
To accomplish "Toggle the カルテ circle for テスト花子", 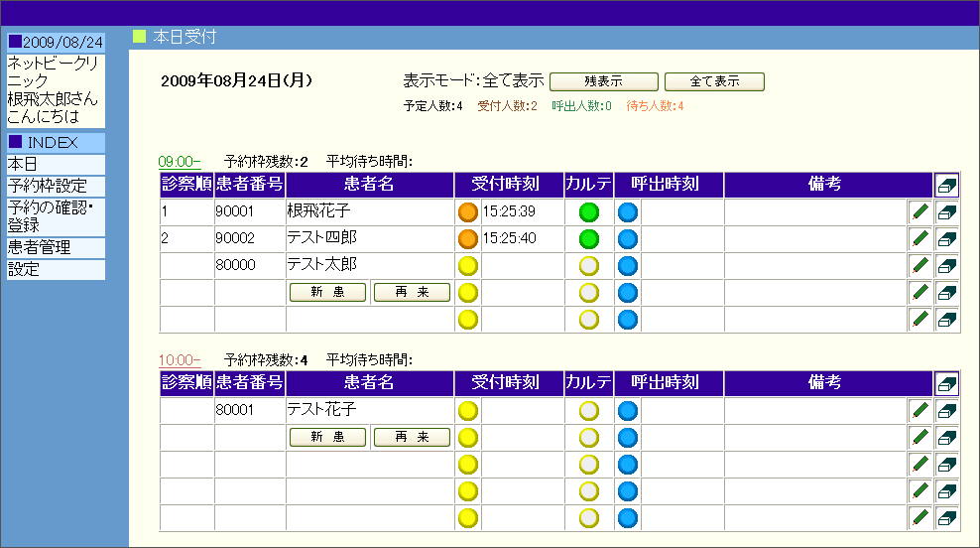I will coord(589,410).
